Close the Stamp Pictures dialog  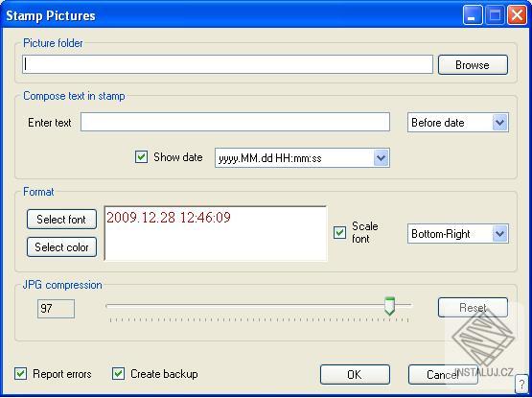point(517,15)
